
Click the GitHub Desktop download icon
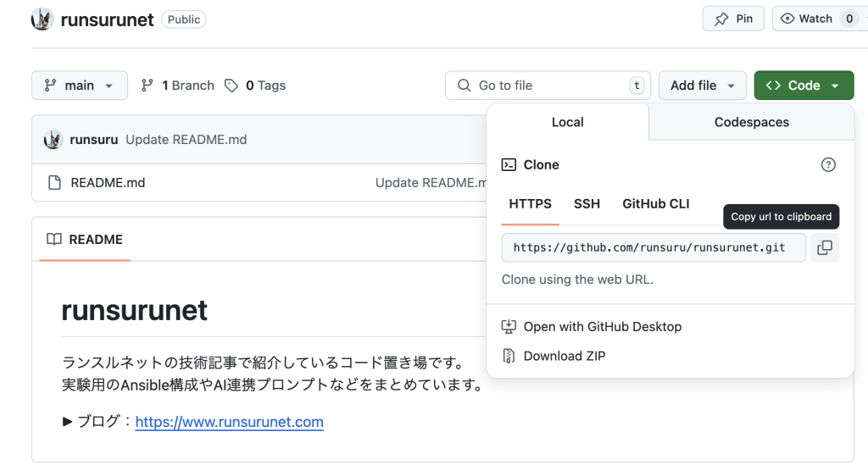[x=509, y=327]
